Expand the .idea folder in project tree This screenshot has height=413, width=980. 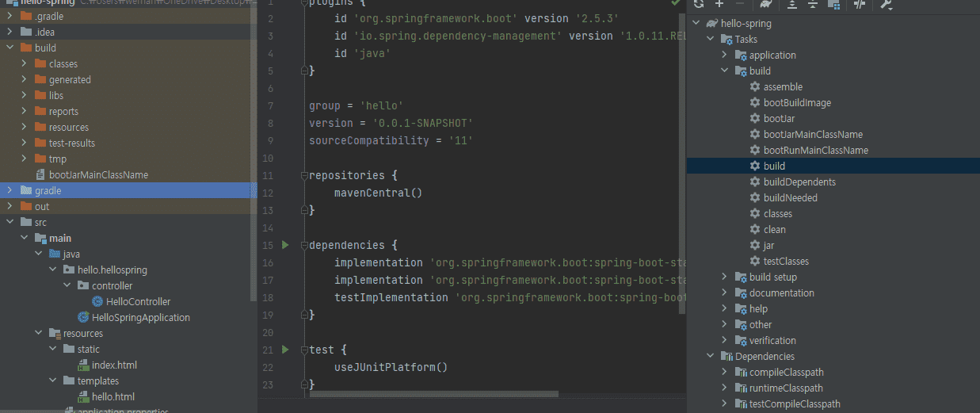pyautogui.click(x=10, y=32)
